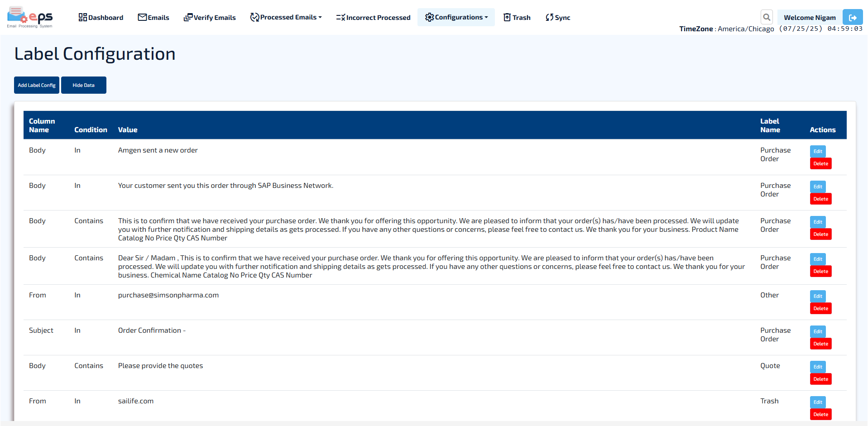Go to Verify Emails page
This screenshot has width=868, height=426.
point(210,18)
